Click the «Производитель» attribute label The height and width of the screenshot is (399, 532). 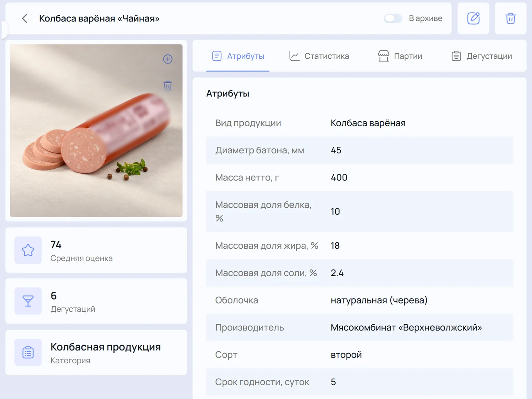pyautogui.click(x=250, y=327)
